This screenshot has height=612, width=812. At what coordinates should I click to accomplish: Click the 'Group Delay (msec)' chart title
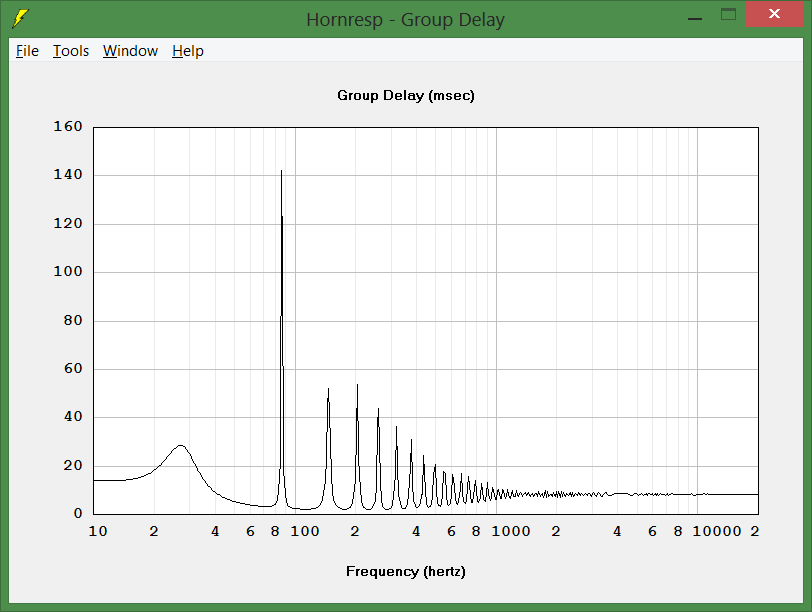(405, 95)
